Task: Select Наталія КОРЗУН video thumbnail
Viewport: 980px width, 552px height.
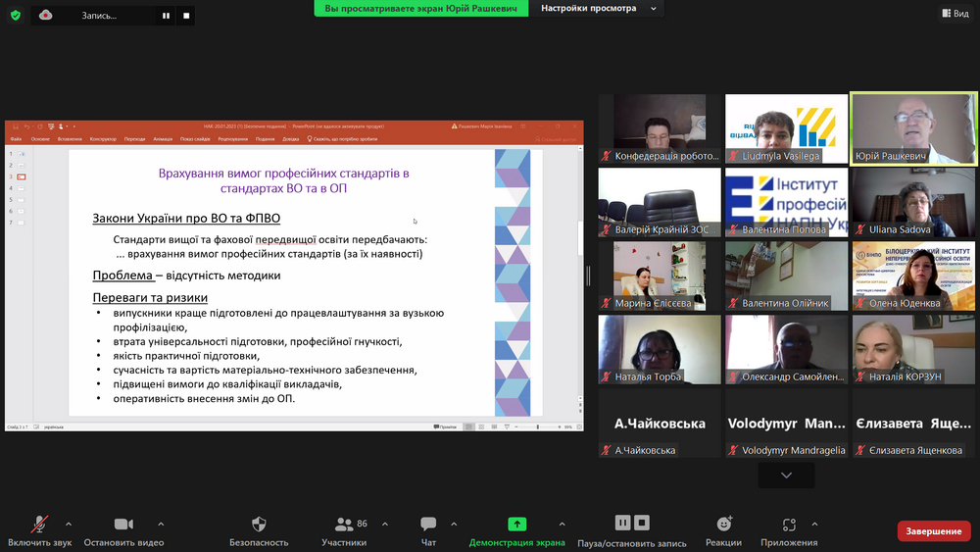Action: [913, 349]
